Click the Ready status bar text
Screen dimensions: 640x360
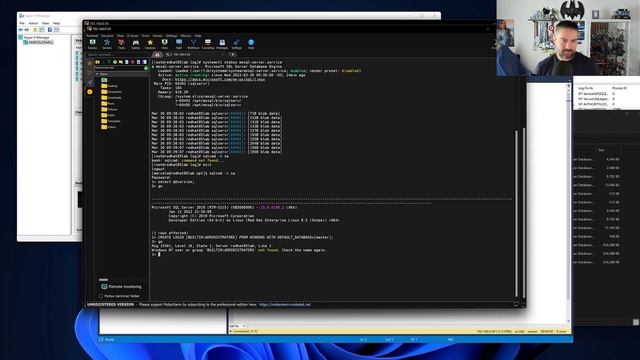pos(109,340)
